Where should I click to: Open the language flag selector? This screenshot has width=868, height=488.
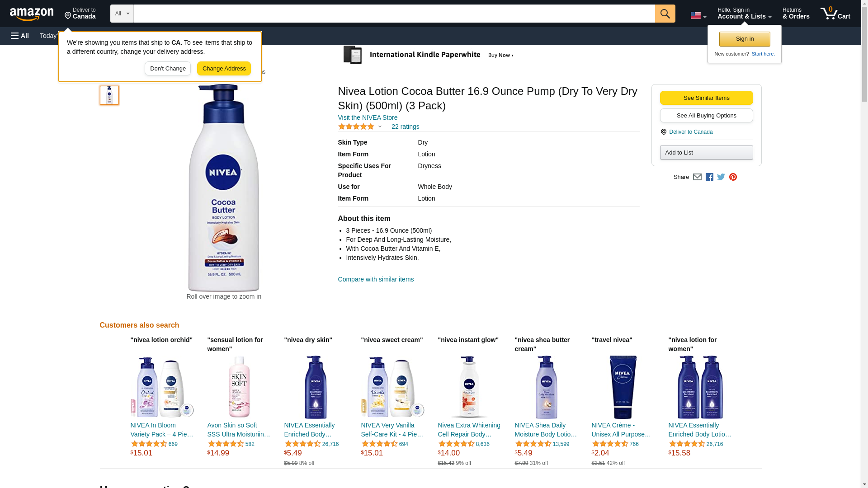(x=698, y=15)
